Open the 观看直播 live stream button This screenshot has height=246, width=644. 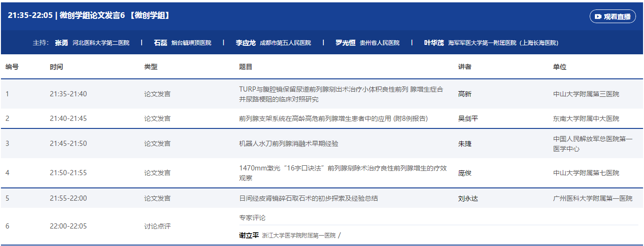[612, 17]
